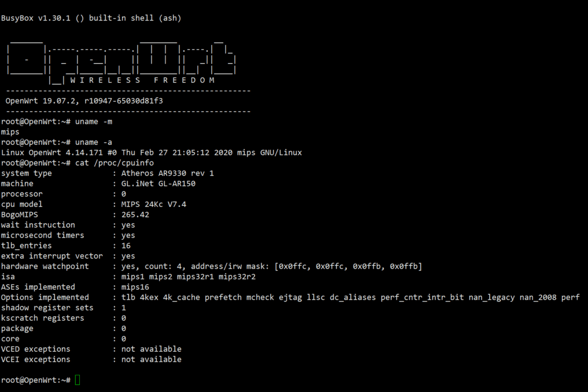This screenshot has width=588, height=392.
Task: Click the "shadow register sets" label
Action: click(x=47, y=308)
